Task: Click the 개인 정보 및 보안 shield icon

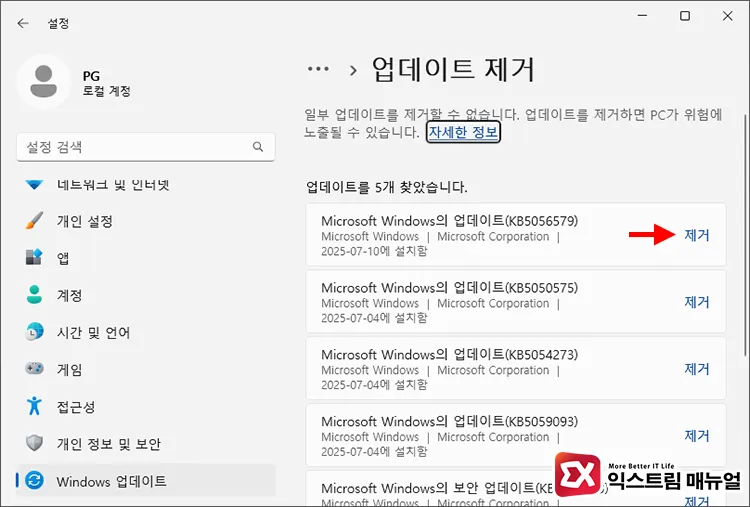Action: tap(34, 443)
